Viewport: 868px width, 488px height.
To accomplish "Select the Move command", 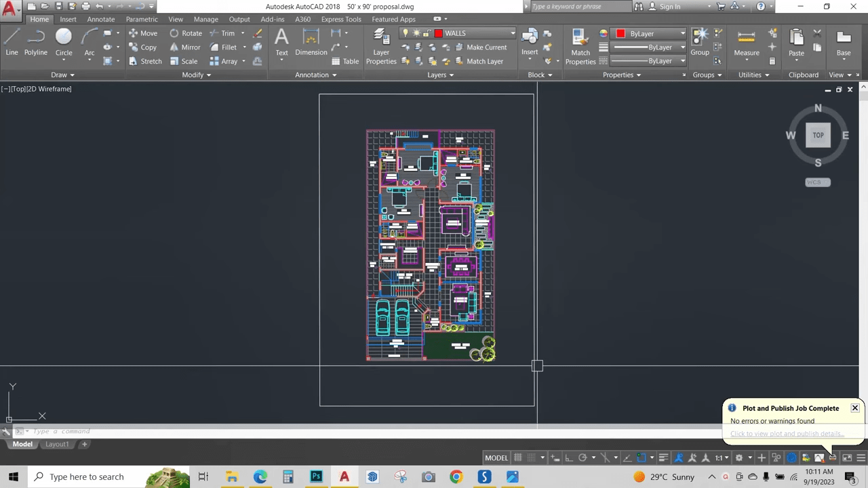I will (149, 33).
